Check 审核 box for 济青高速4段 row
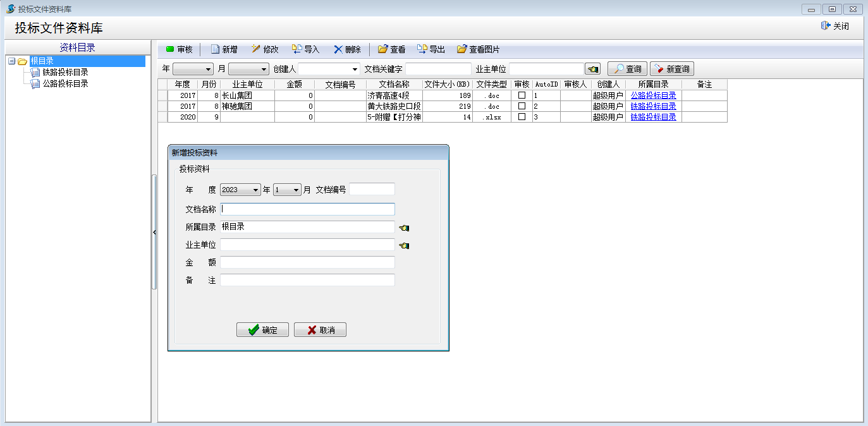The image size is (868, 426). click(x=522, y=95)
